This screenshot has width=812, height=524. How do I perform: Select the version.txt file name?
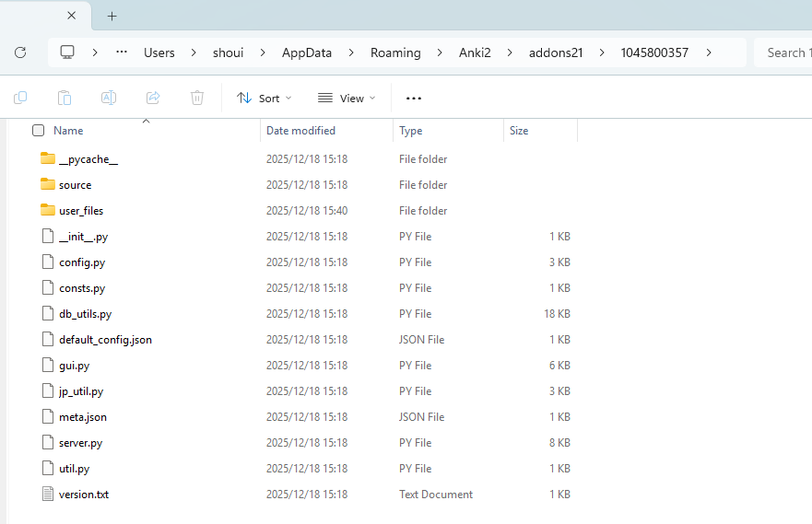(x=84, y=495)
